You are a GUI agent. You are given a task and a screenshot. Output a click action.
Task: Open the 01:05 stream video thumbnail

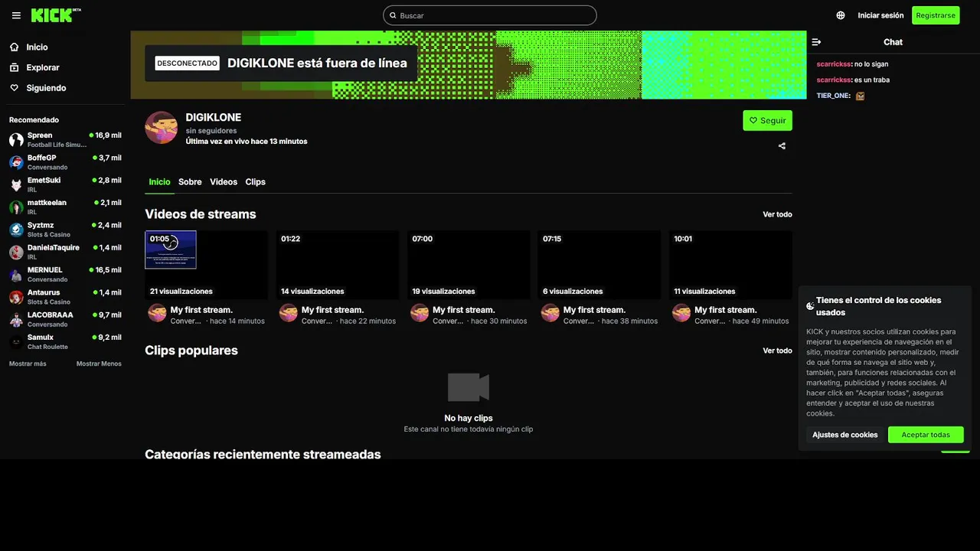[207, 265]
